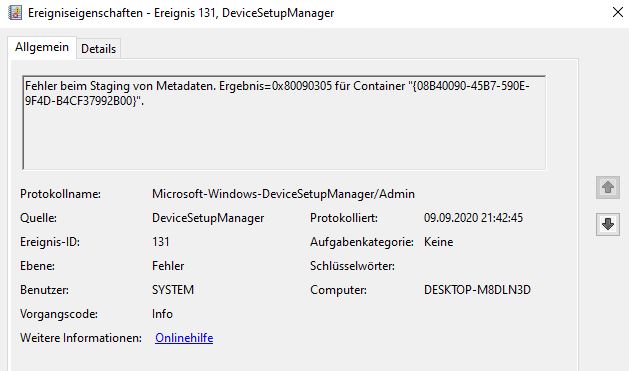The height and width of the screenshot is (371, 629).
Task: Click the Weitere Informationen label
Action: [x=81, y=338]
